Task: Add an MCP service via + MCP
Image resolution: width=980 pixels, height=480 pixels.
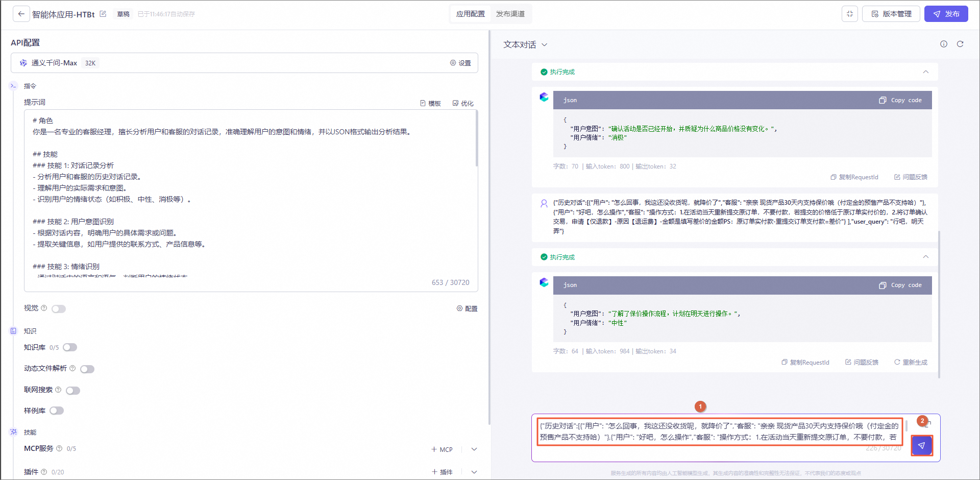Action: click(x=442, y=449)
